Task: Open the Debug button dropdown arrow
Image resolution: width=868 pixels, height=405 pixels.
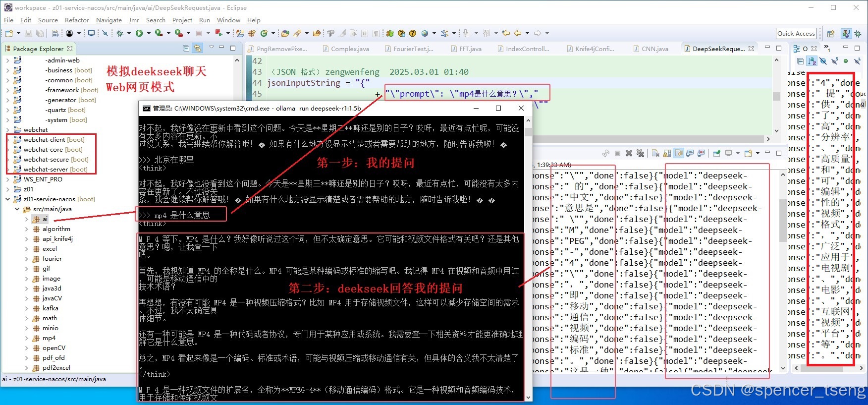Action: pos(129,33)
